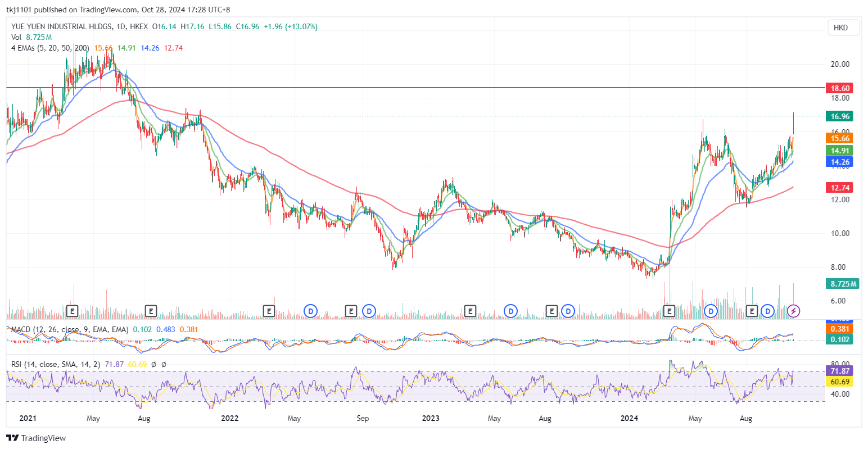Click the 2021 label on the time axis
The width and height of the screenshot is (868, 449).
tap(28, 418)
